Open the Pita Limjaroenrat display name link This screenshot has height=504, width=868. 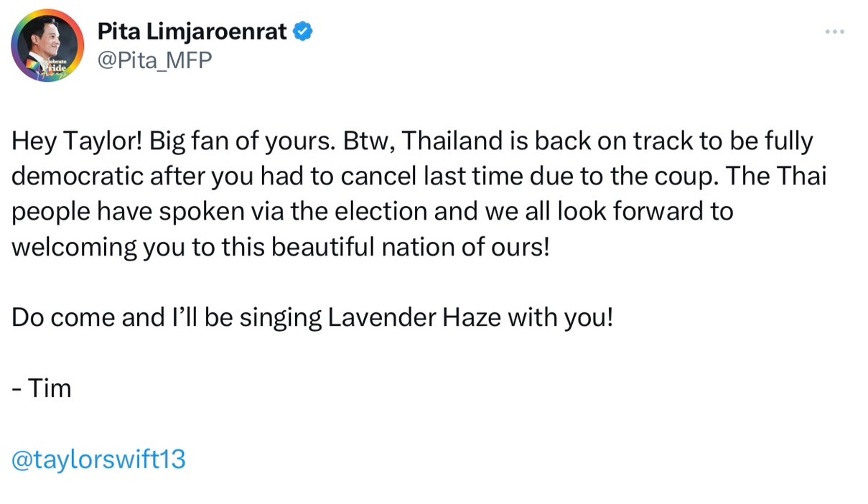(192, 32)
